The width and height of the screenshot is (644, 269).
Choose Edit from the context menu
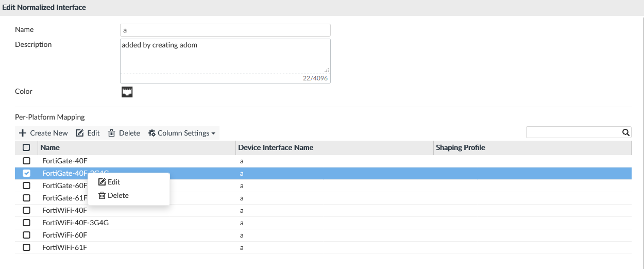tap(129, 182)
